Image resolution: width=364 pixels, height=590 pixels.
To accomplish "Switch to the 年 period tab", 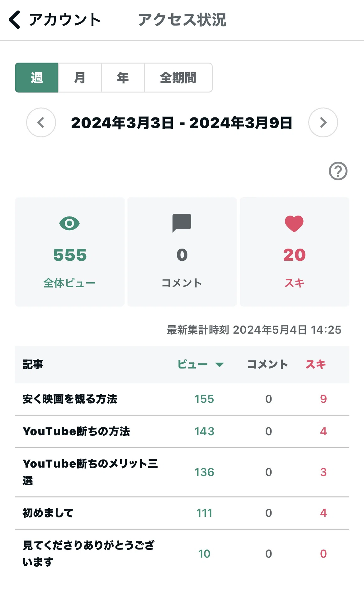I will [x=123, y=78].
